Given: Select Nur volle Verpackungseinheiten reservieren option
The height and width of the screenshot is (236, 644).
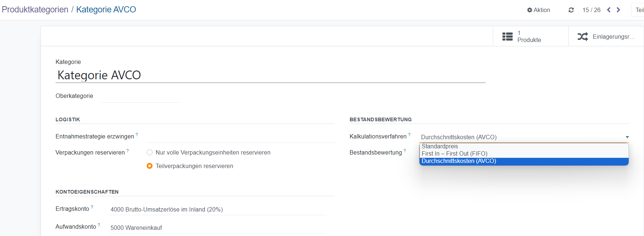Looking at the screenshot, I should [150, 153].
